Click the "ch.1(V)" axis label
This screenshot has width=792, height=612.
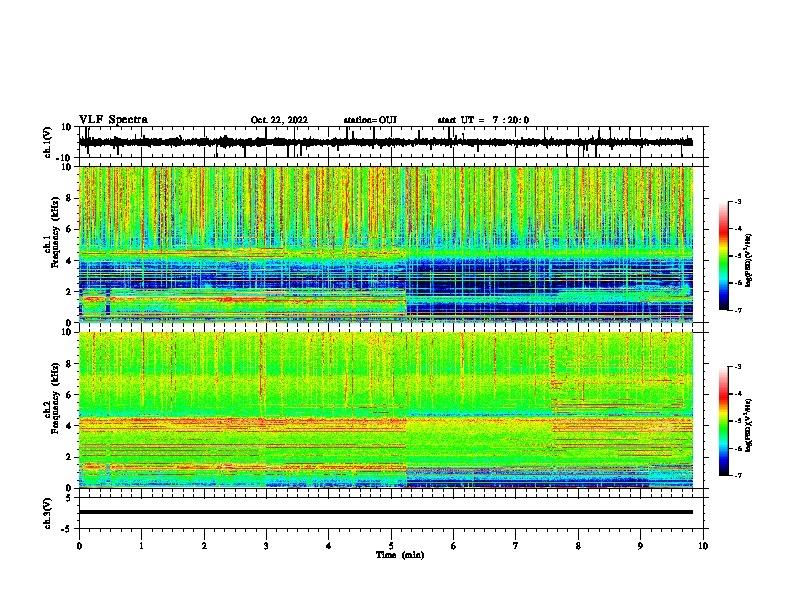coord(48,142)
